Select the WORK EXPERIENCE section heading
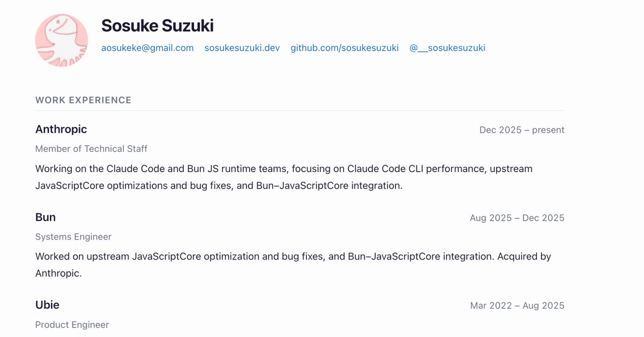The width and height of the screenshot is (644, 337). click(x=84, y=100)
